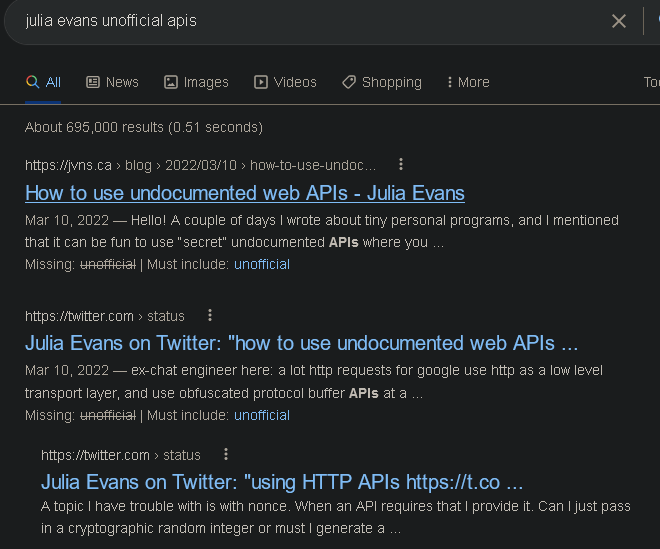Click the indented 'https://twitter.com › status' breadcrumb
The width and height of the screenshot is (660, 549).
click(x=121, y=455)
